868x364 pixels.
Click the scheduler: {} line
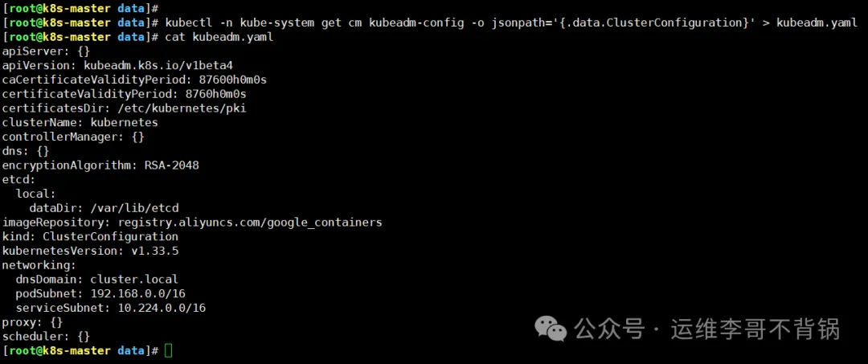(x=46, y=336)
